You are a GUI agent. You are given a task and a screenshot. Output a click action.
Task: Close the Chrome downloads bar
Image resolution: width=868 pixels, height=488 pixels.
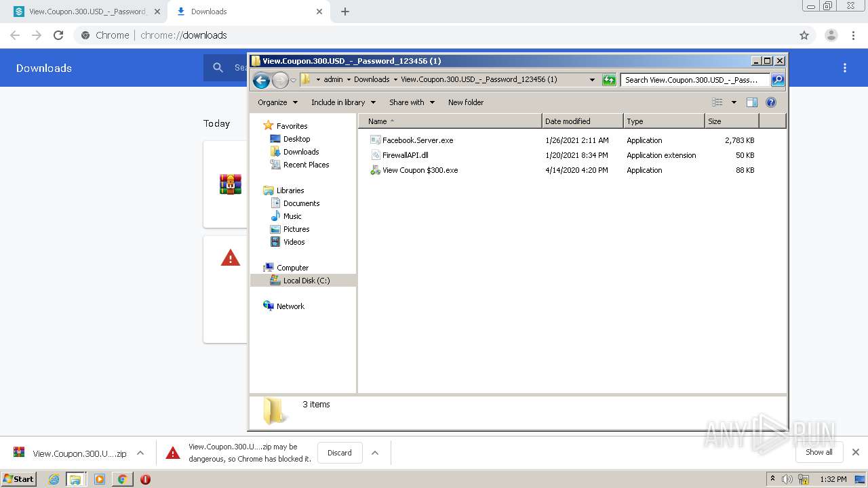(x=856, y=452)
